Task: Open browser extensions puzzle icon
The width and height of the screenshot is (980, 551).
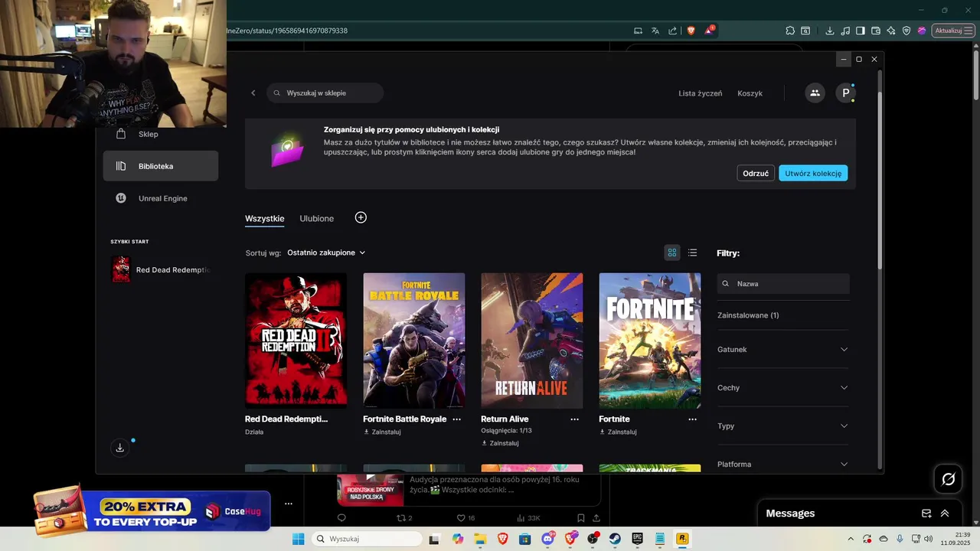Action: pos(790,31)
